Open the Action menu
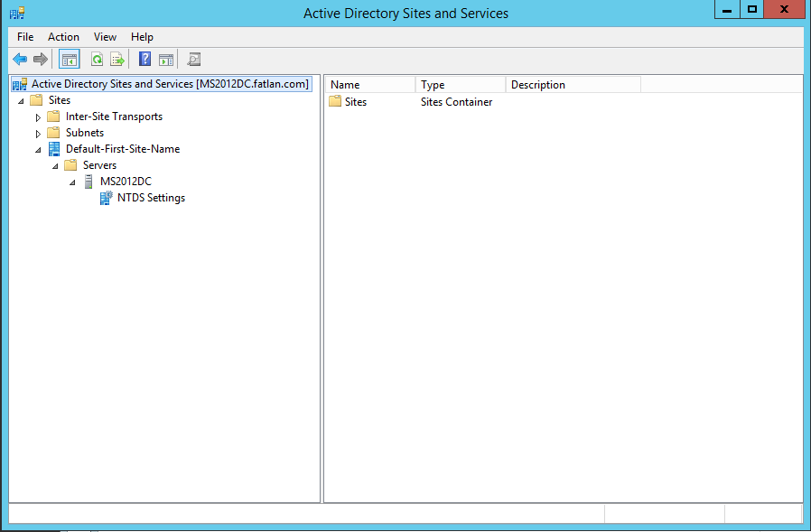Screen dimensions: 811x532 pyautogui.click(x=63, y=37)
